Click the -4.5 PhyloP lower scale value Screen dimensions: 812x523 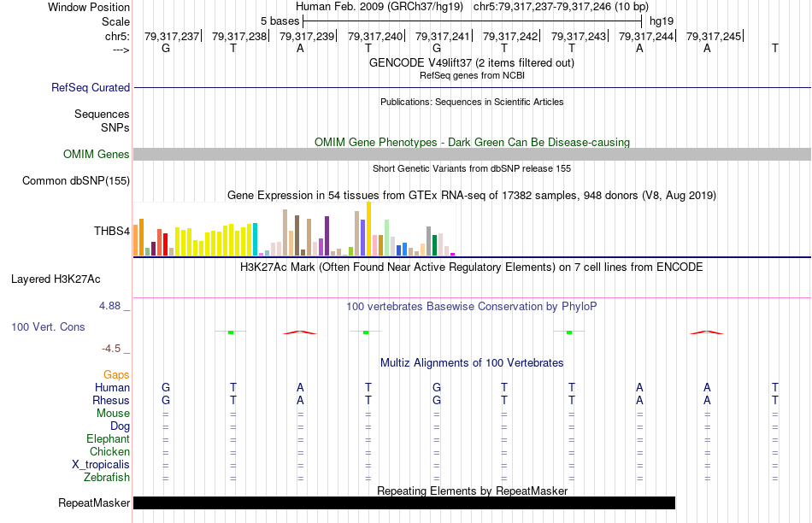pyautogui.click(x=111, y=349)
